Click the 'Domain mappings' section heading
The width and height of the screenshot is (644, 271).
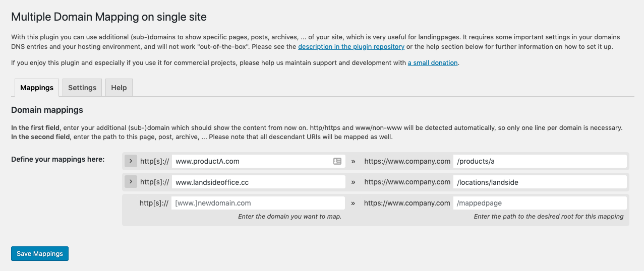pos(47,110)
